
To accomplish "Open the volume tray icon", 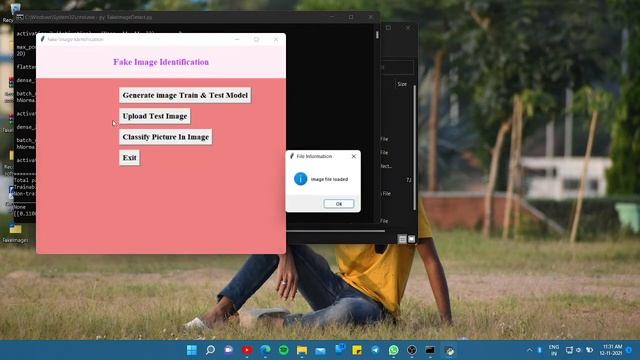I will coord(578,350).
